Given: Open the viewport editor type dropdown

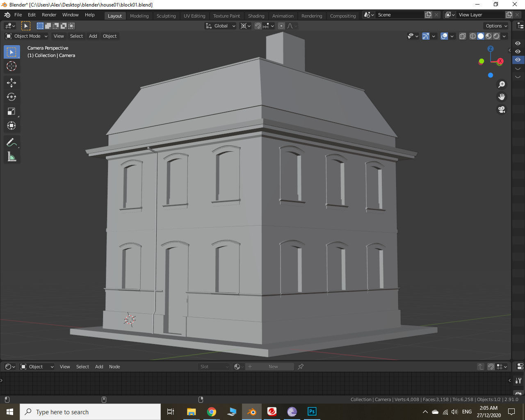Looking at the screenshot, I should 10,26.
